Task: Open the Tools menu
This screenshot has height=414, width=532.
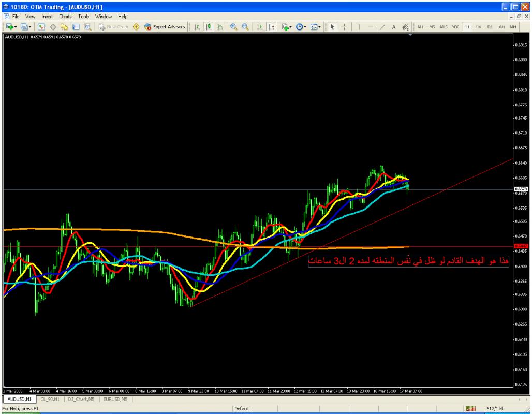Action: tap(83, 16)
